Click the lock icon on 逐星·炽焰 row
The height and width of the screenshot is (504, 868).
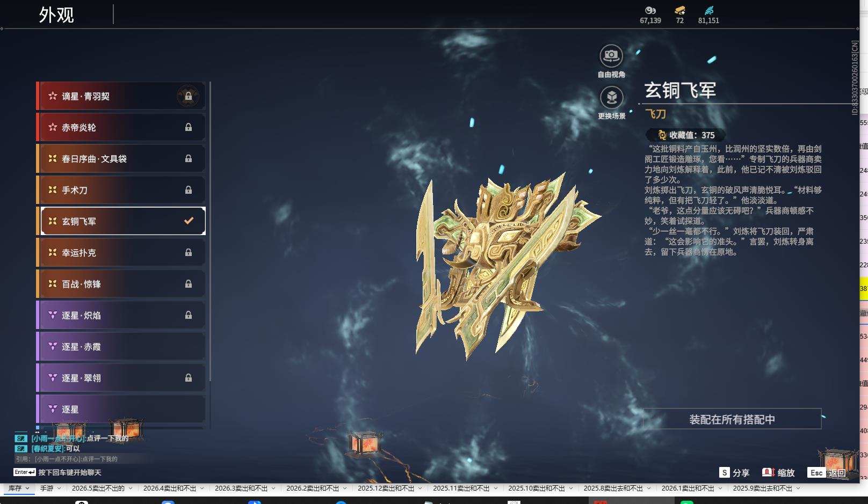tap(189, 316)
